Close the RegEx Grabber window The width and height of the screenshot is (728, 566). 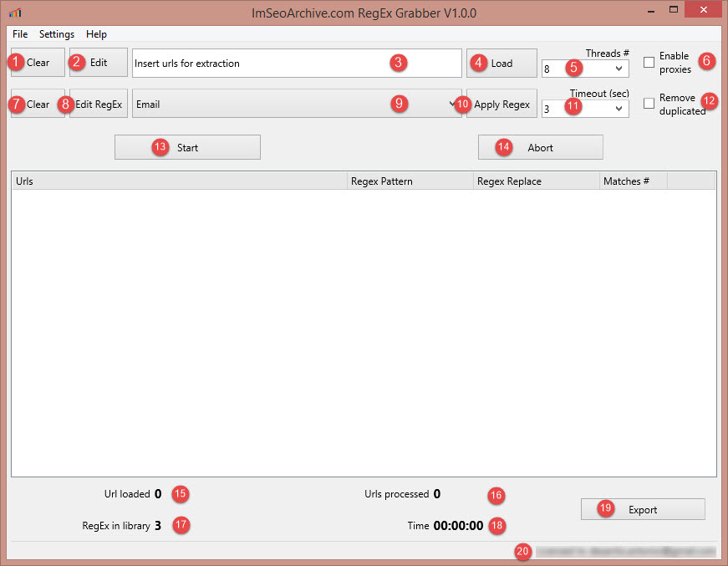[704, 10]
